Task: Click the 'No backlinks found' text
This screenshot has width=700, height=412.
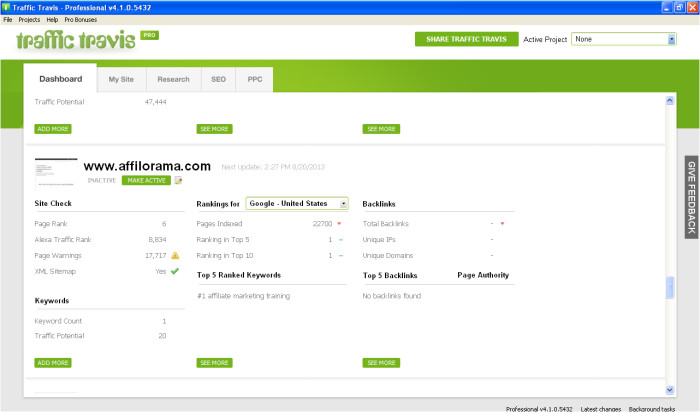Action: coord(392,296)
